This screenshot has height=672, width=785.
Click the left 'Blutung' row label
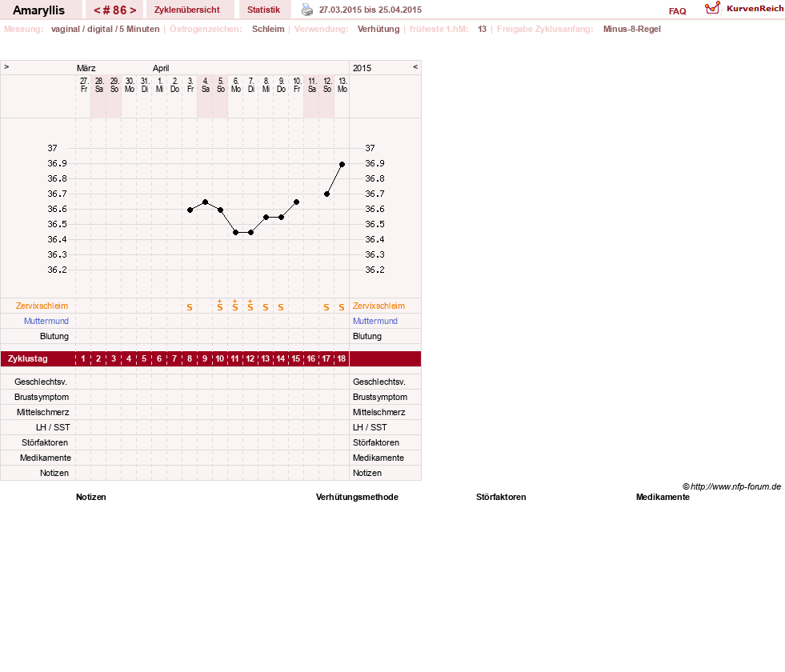click(54, 336)
